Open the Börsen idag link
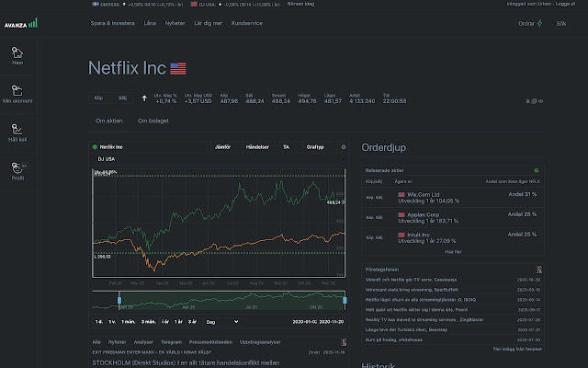This screenshot has width=588, height=368. coord(300,4)
